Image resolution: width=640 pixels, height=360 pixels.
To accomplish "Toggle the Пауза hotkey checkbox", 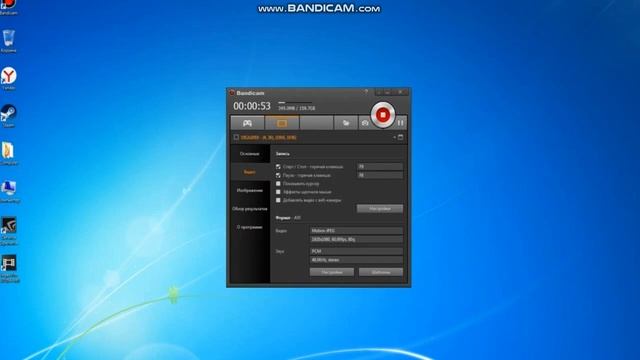I will (278, 175).
